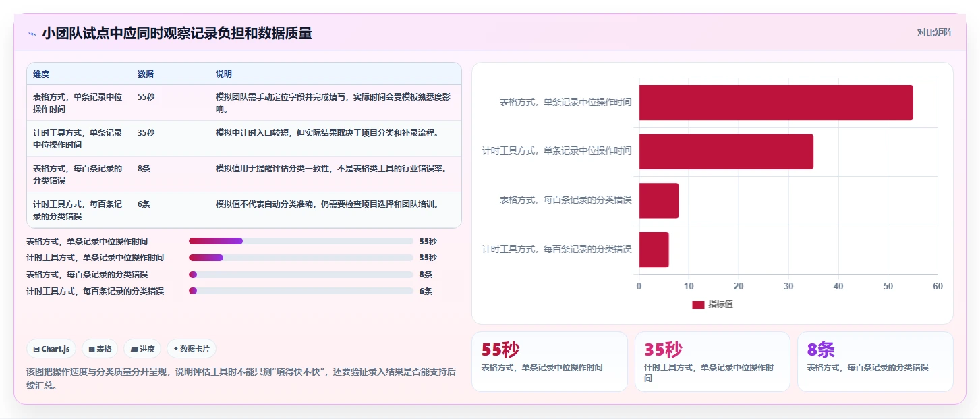This screenshot has height=419, width=980.
Task: Click description starting 模拟值不代表自动分类准确
Action: pos(327,204)
